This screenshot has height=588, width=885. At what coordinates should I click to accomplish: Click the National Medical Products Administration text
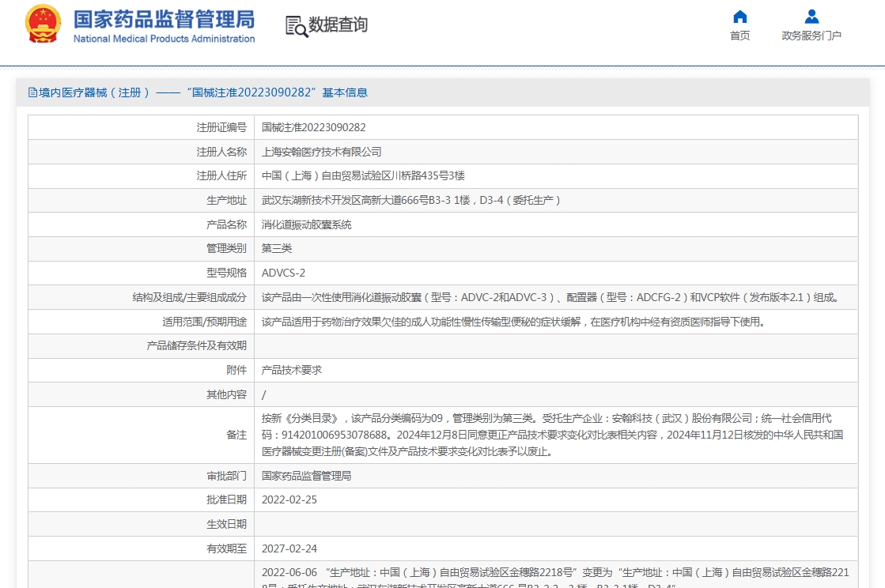[x=164, y=39]
